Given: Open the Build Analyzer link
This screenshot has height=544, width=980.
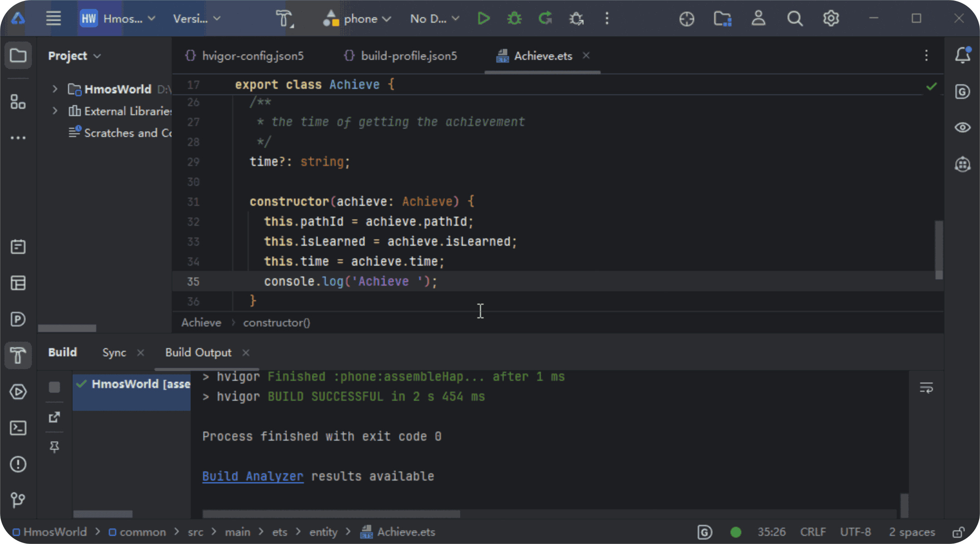Looking at the screenshot, I should tap(253, 476).
